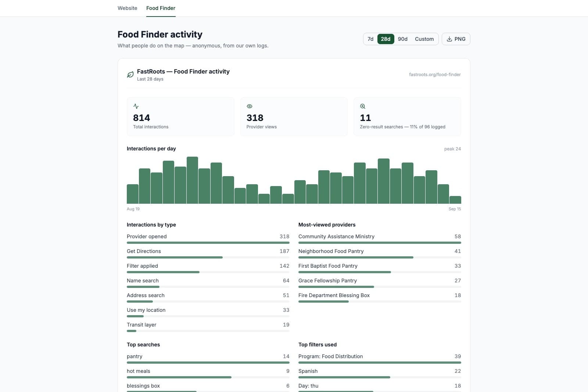Click the Interactions by type heading
Screen dimensions: 588x392
coord(151,225)
